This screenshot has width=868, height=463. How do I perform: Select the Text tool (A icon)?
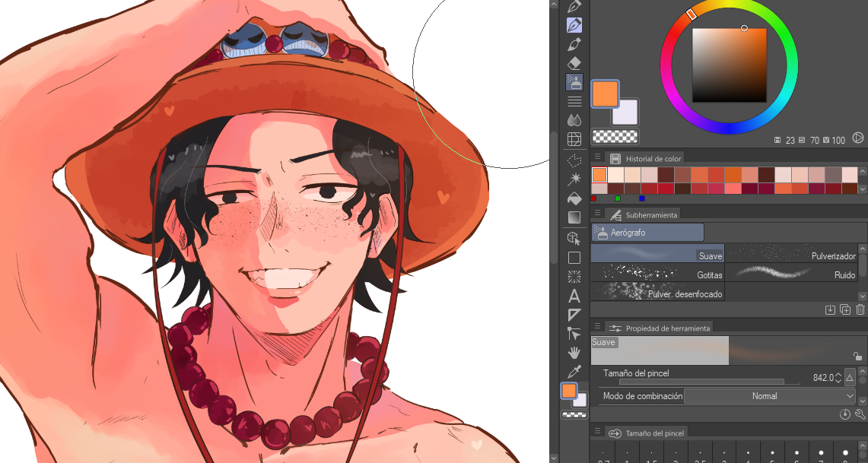(x=574, y=296)
